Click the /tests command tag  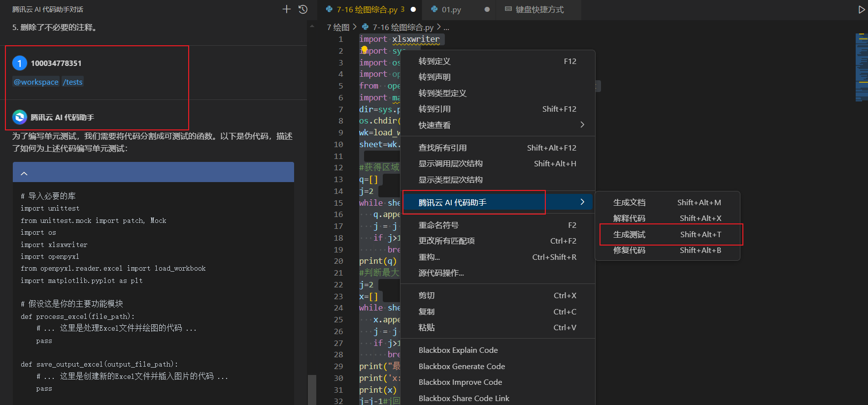(x=73, y=82)
